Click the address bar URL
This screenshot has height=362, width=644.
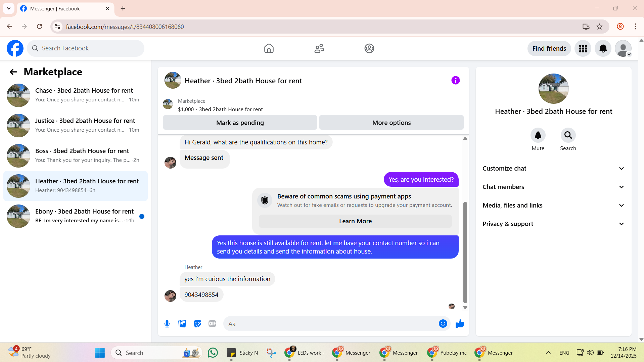tap(125, 27)
